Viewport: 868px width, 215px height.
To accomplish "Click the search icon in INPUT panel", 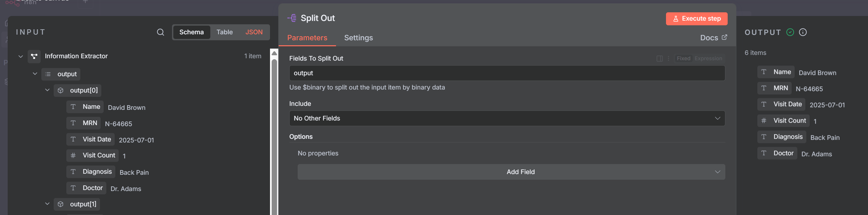I will [x=160, y=32].
